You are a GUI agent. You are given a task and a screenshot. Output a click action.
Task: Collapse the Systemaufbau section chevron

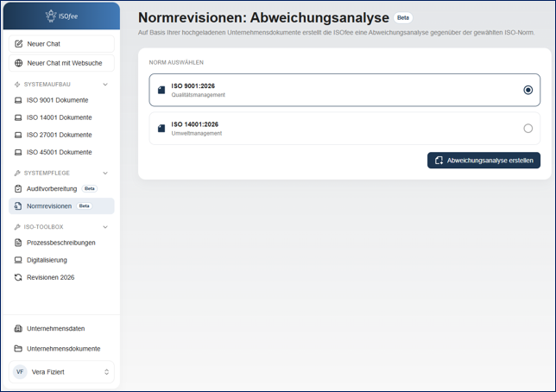click(x=105, y=85)
